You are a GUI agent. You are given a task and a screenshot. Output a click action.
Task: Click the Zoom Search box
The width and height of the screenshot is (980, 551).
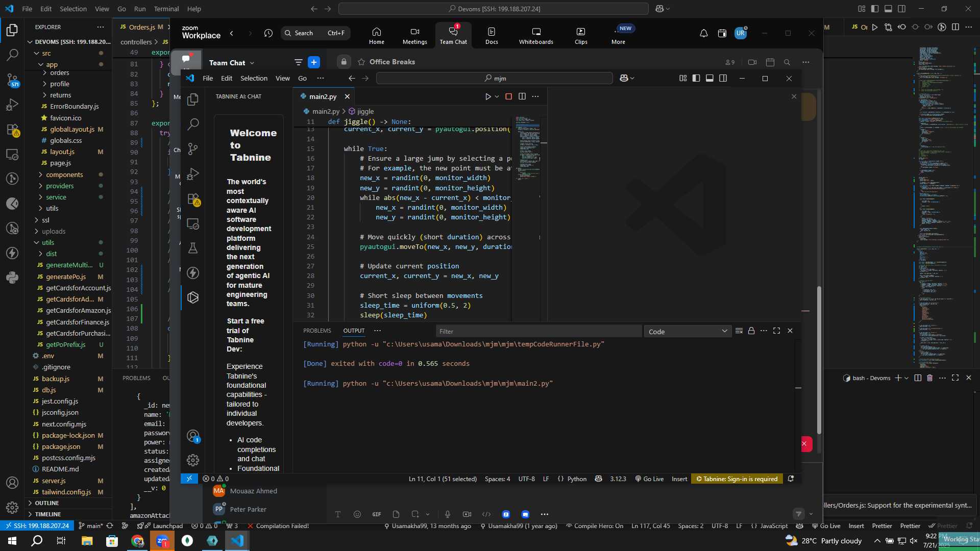315,33
